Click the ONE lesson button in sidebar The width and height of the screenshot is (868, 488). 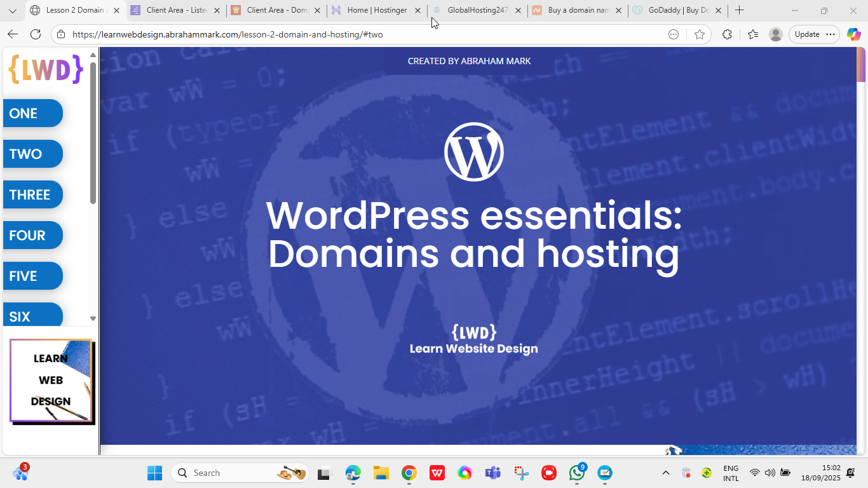[32, 113]
